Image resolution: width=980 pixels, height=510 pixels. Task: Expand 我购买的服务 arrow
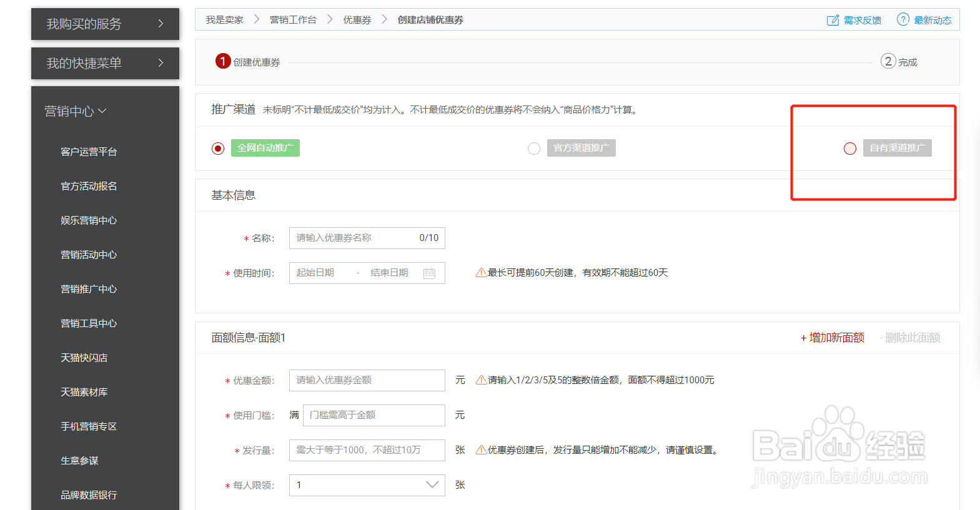pyautogui.click(x=161, y=24)
